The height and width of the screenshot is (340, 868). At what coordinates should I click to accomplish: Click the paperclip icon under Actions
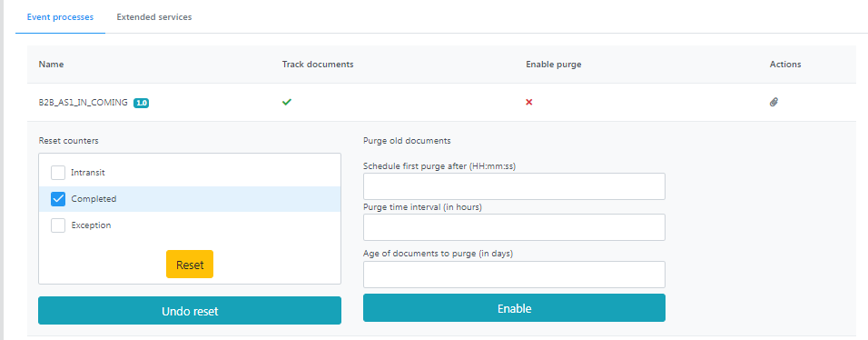tap(774, 102)
